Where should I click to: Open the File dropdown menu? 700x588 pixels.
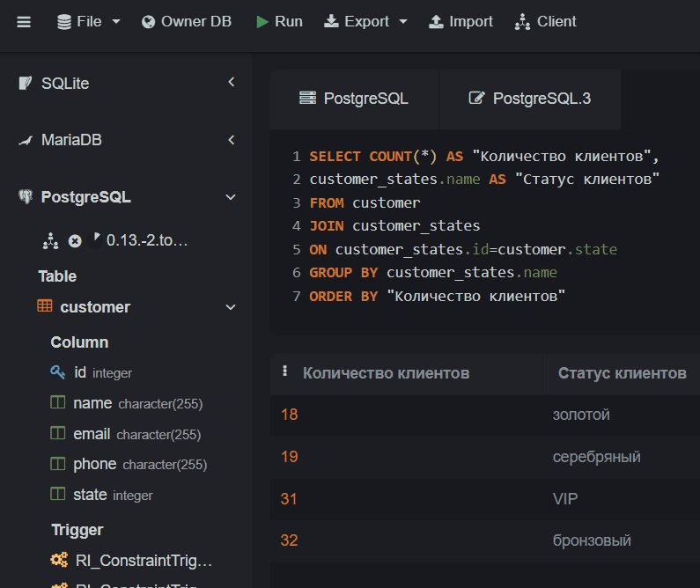tap(89, 21)
